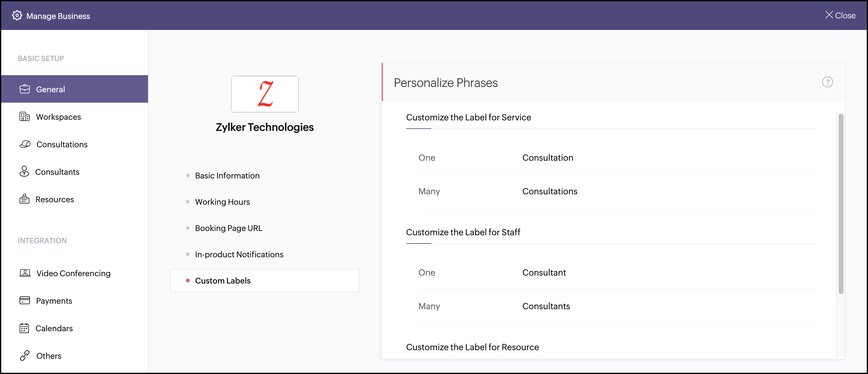Switch to Working Hours section
868x374 pixels.
point(222,202)
